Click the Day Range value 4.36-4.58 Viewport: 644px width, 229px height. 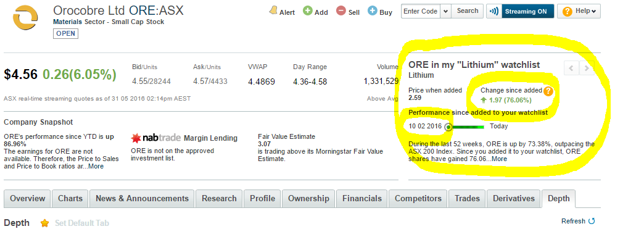[x=310, y=82]
